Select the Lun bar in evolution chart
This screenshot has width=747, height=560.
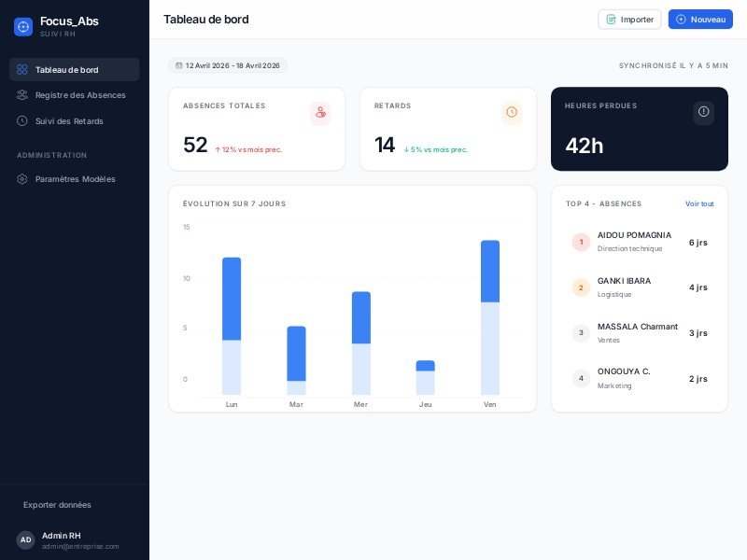[232, 326]
